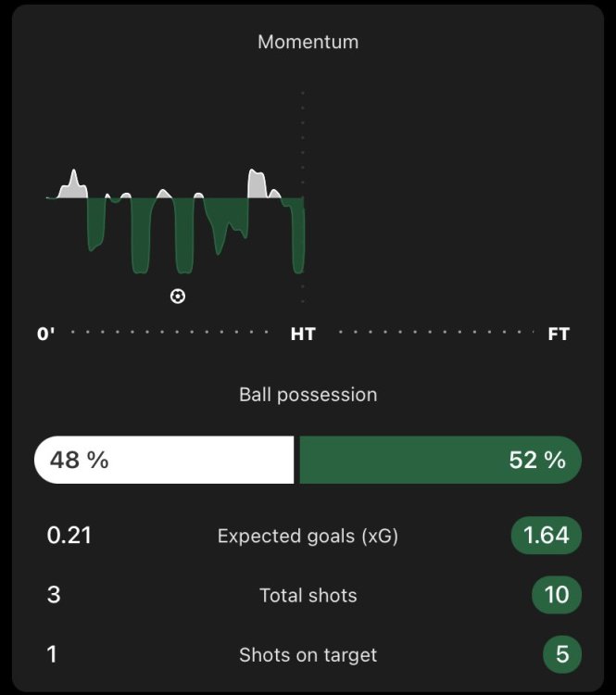Screen dimensions: 616x695
Task: Open the Ball possession label
Action: [x=308, y=395]
